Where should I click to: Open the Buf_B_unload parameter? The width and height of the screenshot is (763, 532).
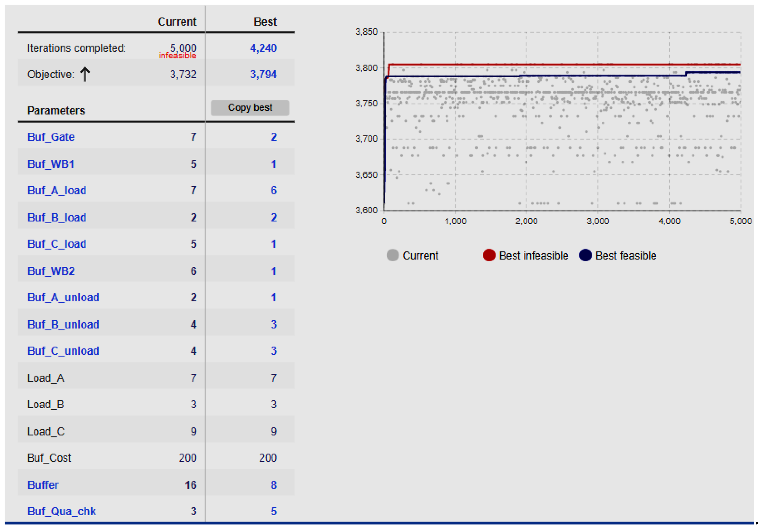(63, 325)
